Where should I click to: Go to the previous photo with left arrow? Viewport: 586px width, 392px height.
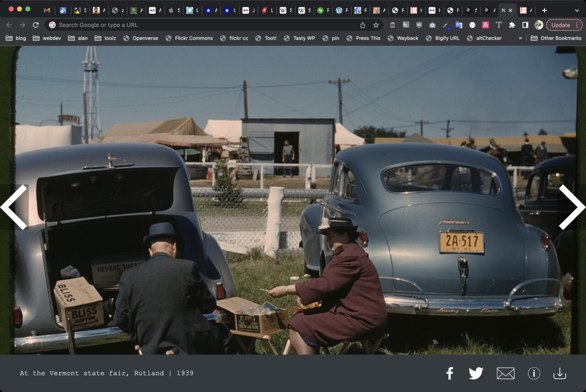point(15,207)
